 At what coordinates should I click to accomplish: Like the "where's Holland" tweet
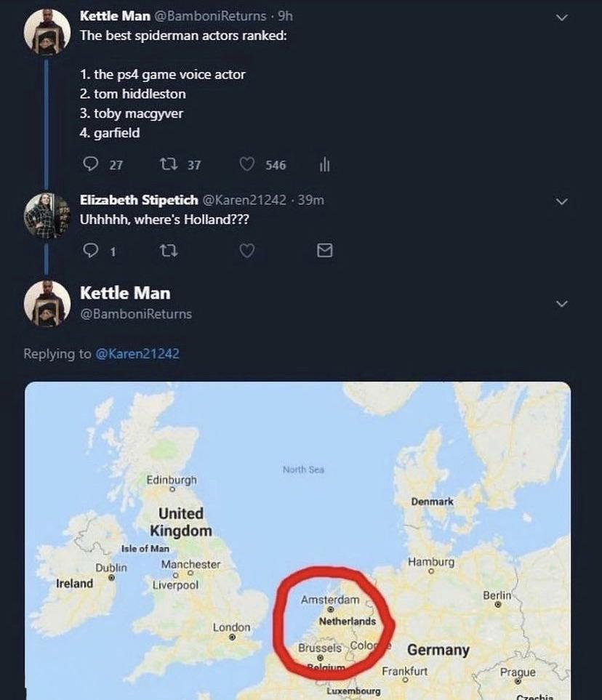247,251
